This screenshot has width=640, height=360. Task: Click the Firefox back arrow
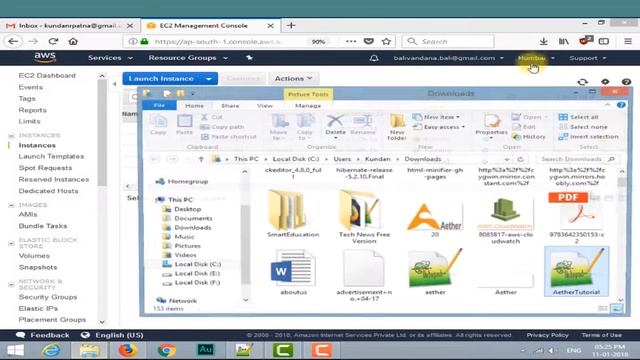pos(13,41)
